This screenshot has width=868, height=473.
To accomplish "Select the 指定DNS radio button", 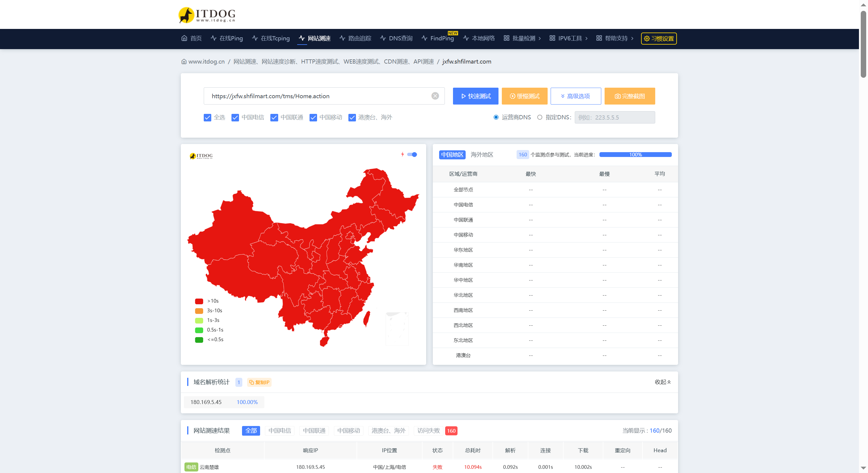I will (540, 117).
